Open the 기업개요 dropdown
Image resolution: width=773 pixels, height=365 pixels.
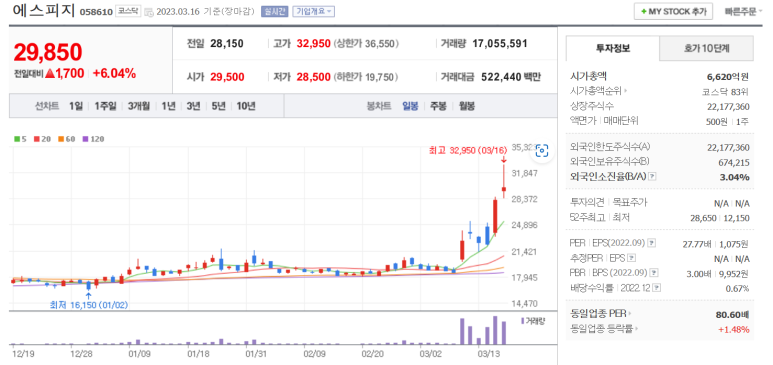(x=313, y=11)
